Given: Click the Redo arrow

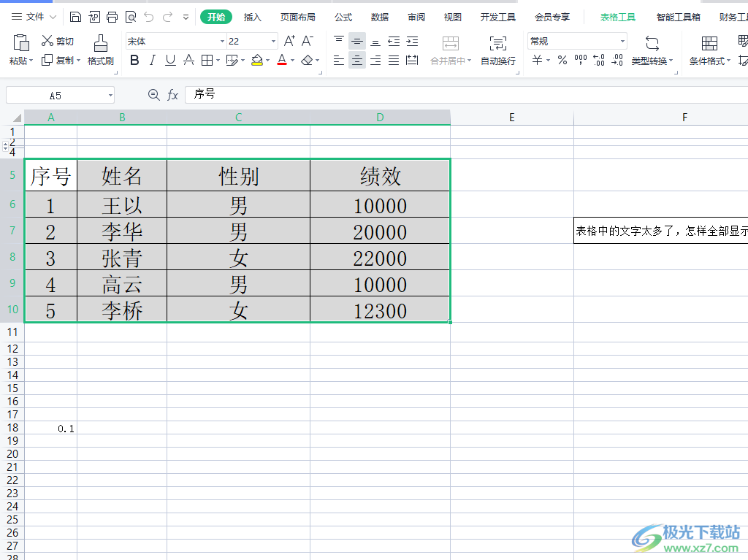Looking at the screenshot, I should (167, 18).
